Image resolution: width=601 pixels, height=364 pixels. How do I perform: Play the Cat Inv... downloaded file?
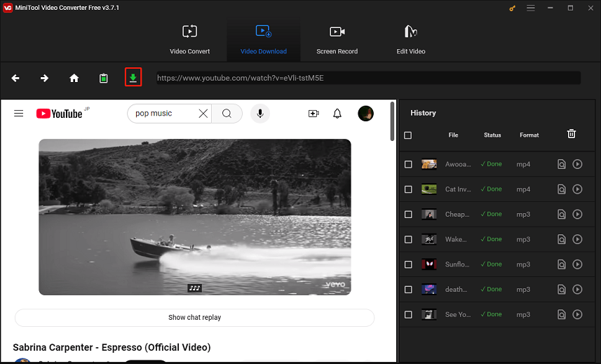click(x=578, y=189)
